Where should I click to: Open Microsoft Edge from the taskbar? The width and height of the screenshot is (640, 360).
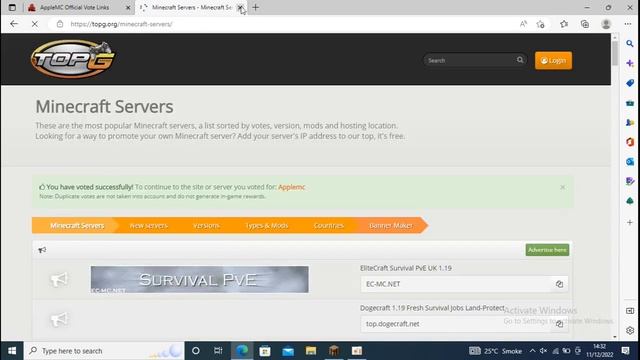click(242, 351)
